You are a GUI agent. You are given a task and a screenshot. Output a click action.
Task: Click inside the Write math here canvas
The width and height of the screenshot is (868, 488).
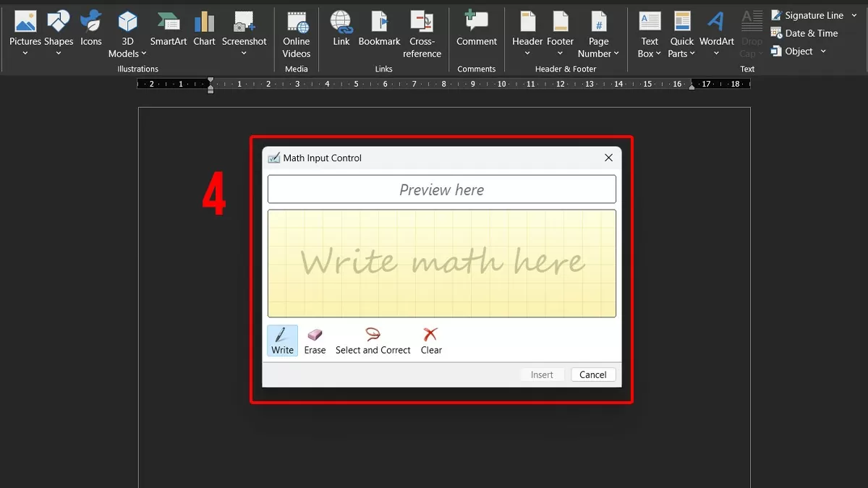(441, 263)
